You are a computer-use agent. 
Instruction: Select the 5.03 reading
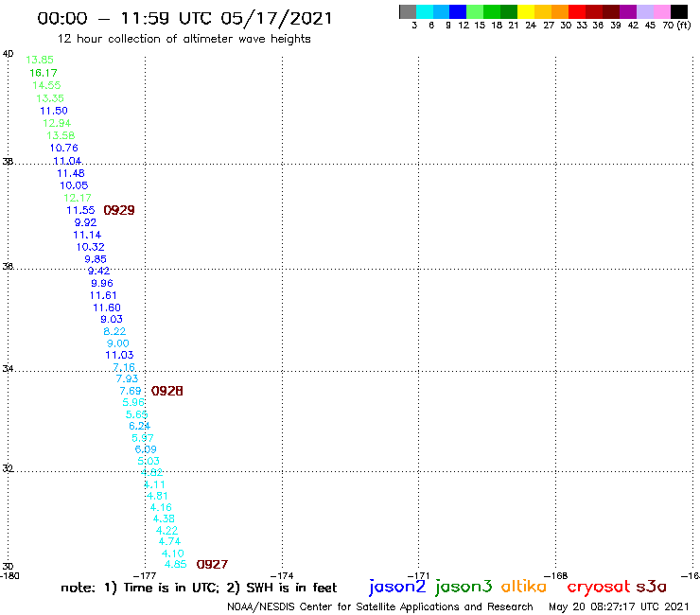coord(149,461)
